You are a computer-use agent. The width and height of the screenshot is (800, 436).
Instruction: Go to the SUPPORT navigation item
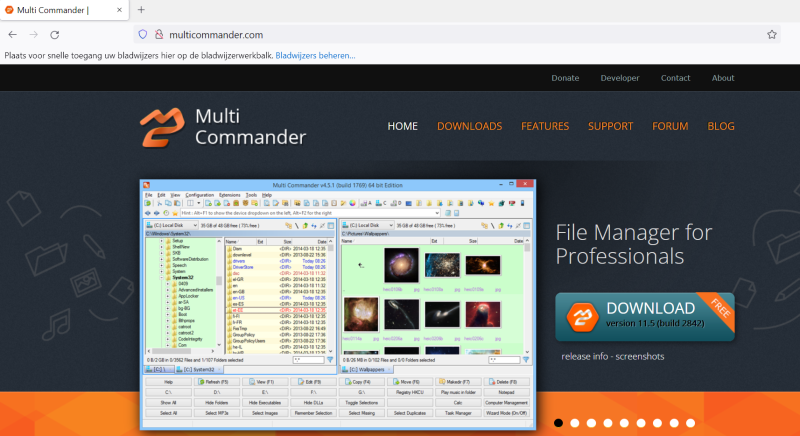click(610, 126)
